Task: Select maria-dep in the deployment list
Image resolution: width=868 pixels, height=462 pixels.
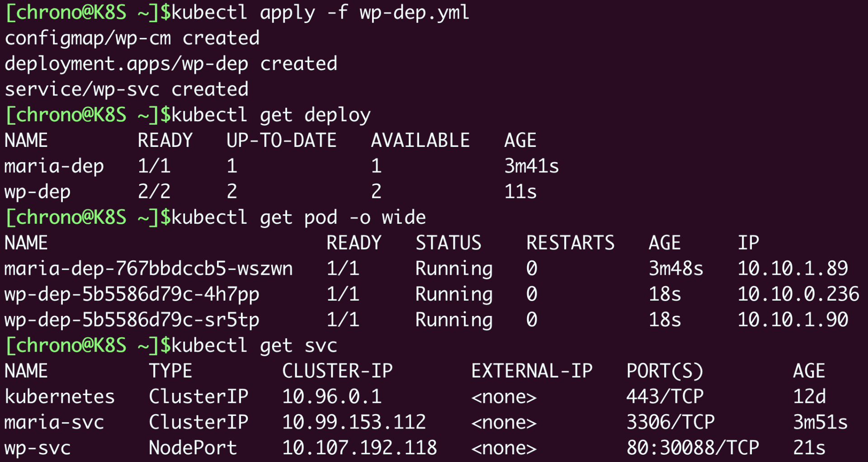Action: (x=54, y=166)
